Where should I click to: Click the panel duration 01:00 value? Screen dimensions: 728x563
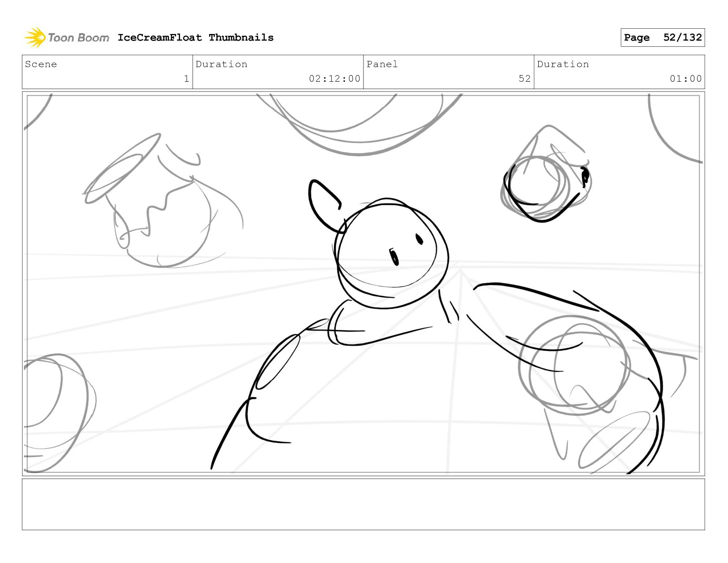coord(686,79)
